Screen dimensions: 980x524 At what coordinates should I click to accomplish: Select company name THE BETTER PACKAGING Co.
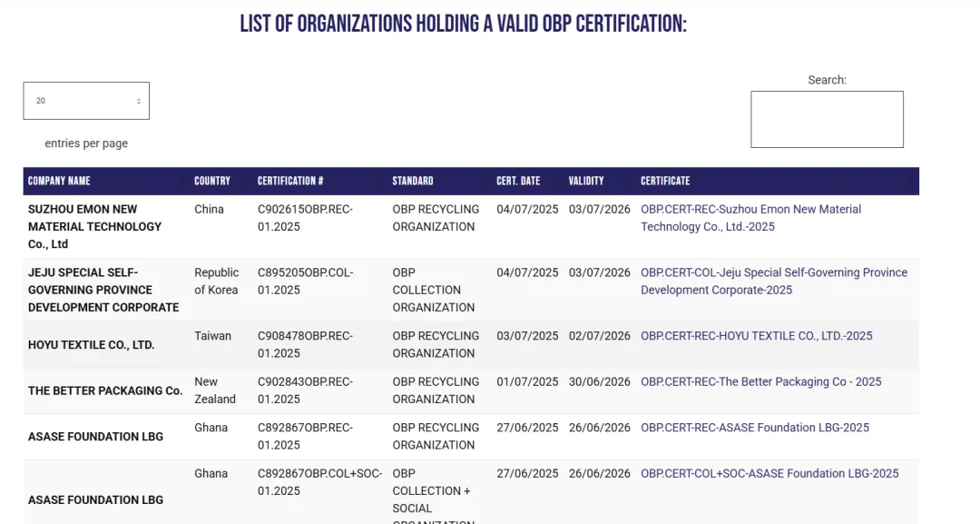(x=105, y=391)
